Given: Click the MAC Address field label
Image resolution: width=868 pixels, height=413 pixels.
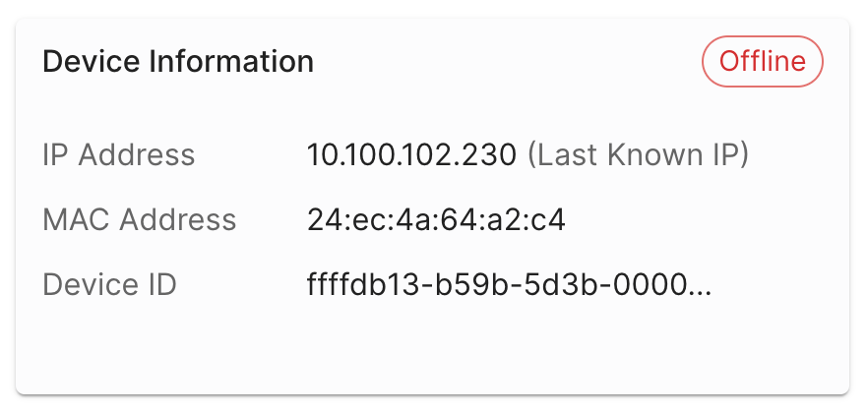Looking at the screenshot, I should tap(140, 219).
